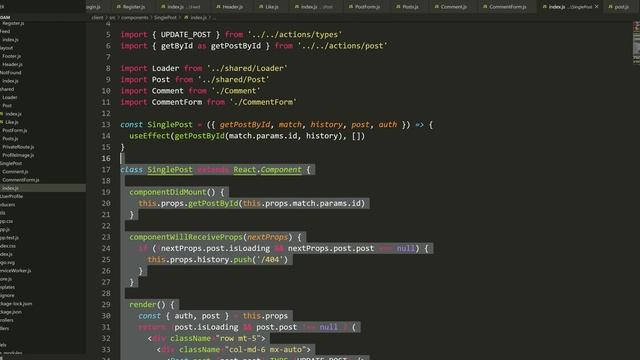Open Comment.js in the file explorer

tap(15, 171)
